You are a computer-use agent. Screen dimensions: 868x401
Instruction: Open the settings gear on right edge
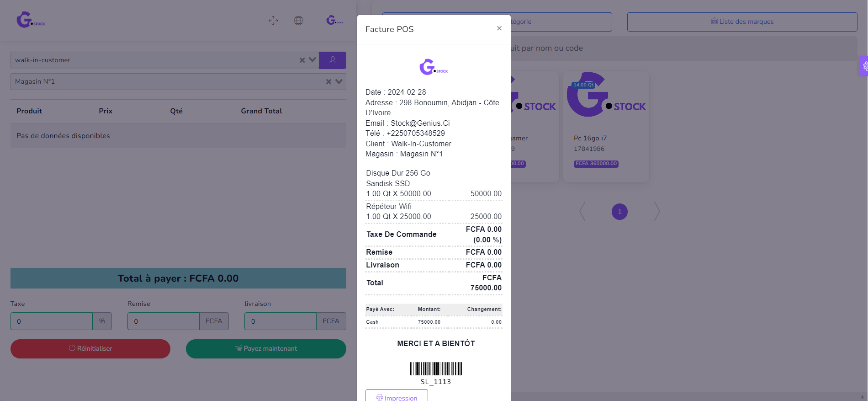(864, 66)
